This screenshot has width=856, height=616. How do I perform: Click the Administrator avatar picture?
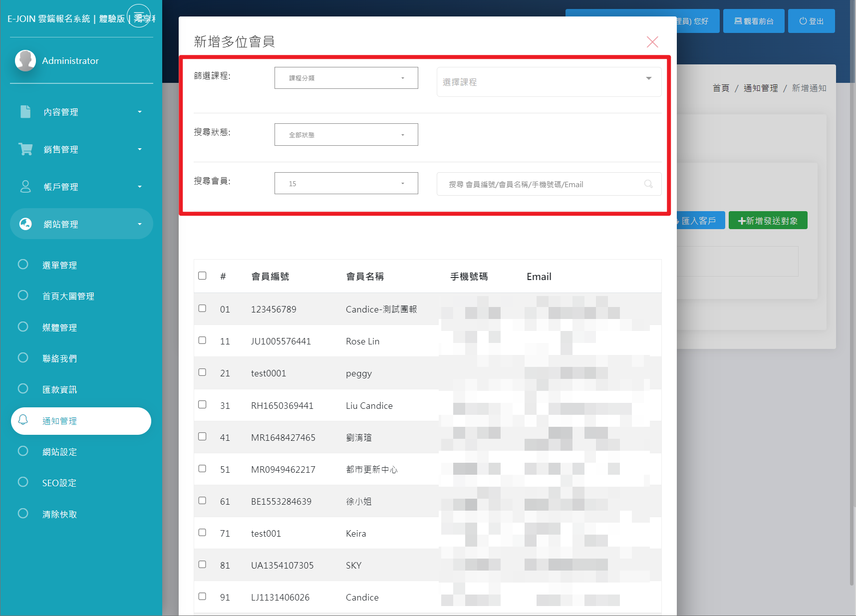point(25,60)
